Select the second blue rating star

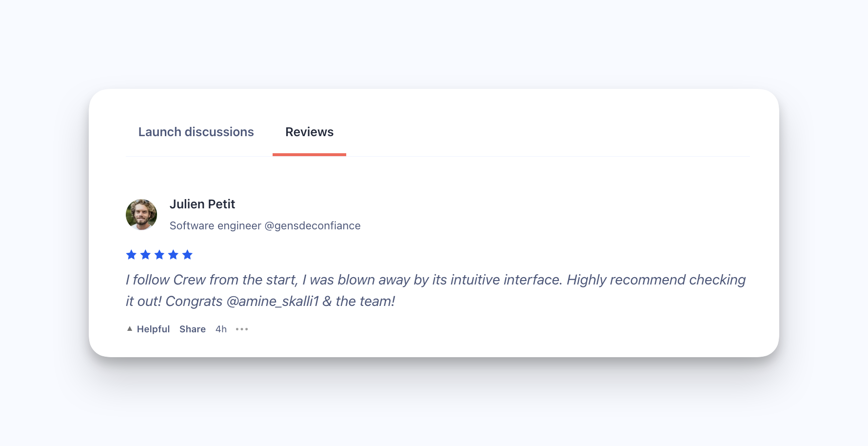pyautogui.click(x=144, y=254)
